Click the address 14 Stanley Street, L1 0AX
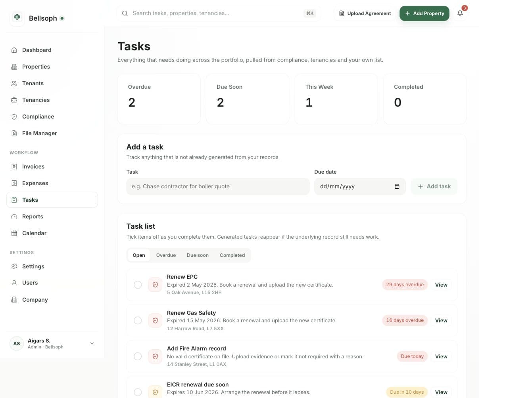532x398 pixels. 196,364
